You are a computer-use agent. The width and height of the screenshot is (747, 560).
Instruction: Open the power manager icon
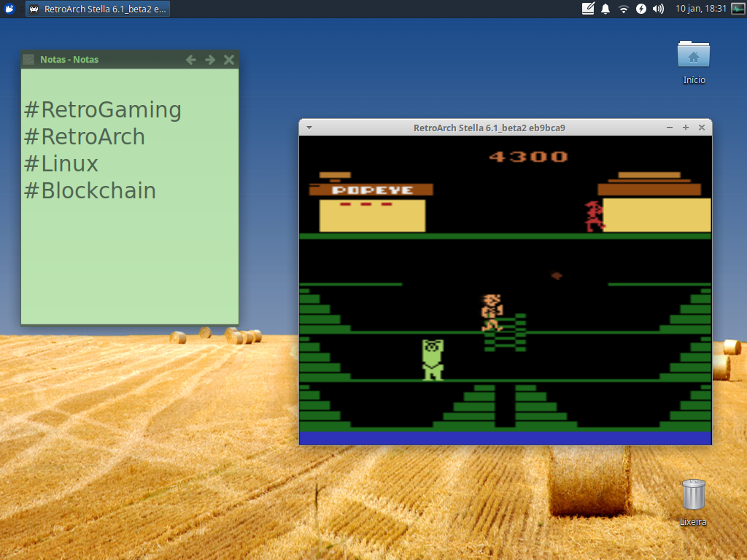[x=640, y=9]
